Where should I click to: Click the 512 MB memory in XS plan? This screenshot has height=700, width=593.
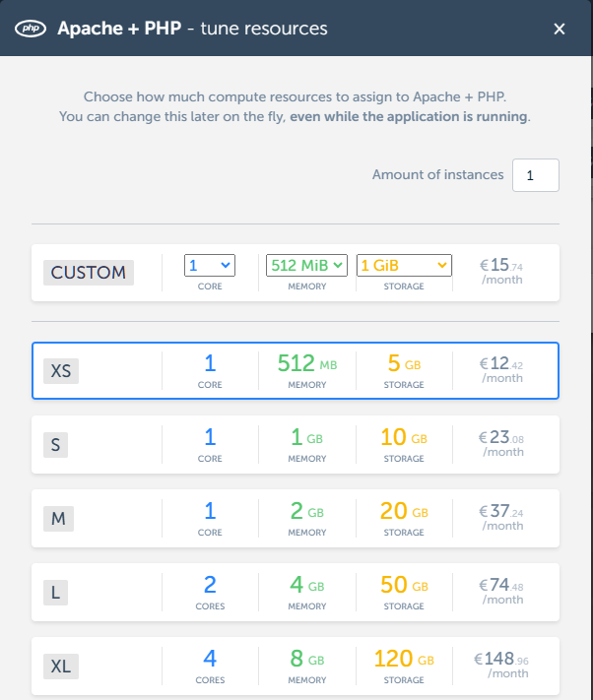pos(306,364)
